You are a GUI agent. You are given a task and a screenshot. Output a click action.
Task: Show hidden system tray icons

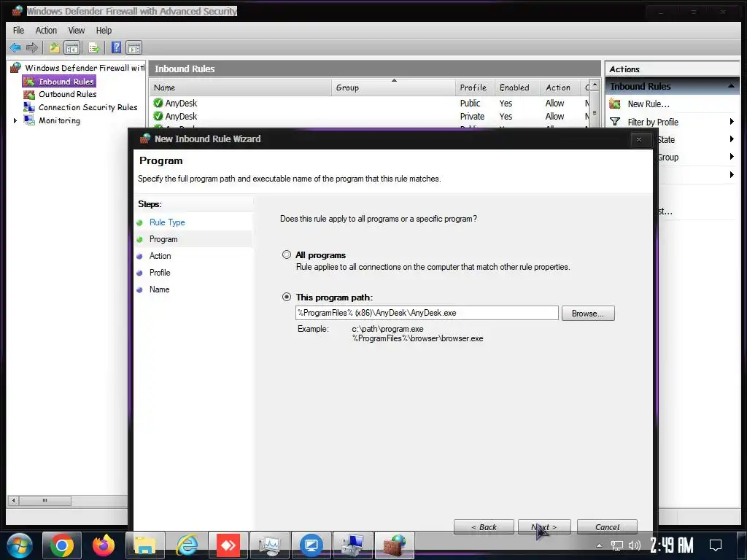click(x=600, y=545)
